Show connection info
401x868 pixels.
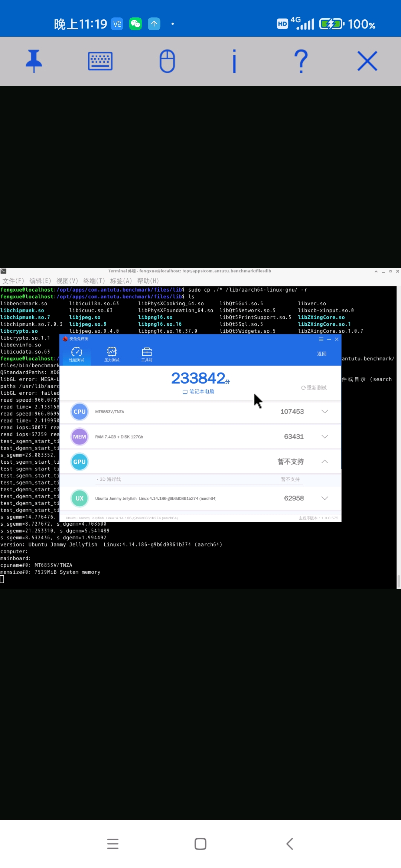(x=234, y=61)
